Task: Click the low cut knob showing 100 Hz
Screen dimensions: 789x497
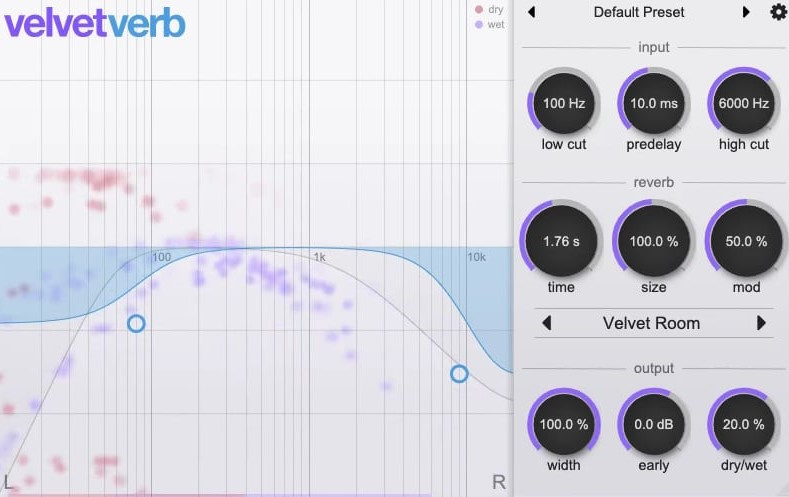Action: [564, 103]
